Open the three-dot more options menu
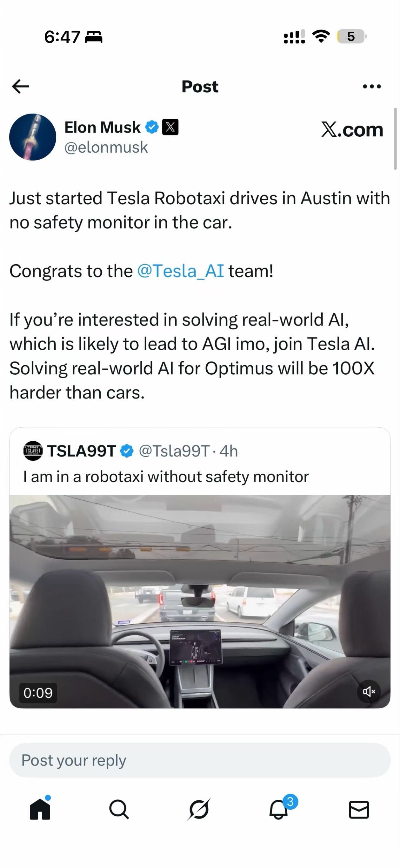Screen dimensions: 400x868 [x=372, y=87]
